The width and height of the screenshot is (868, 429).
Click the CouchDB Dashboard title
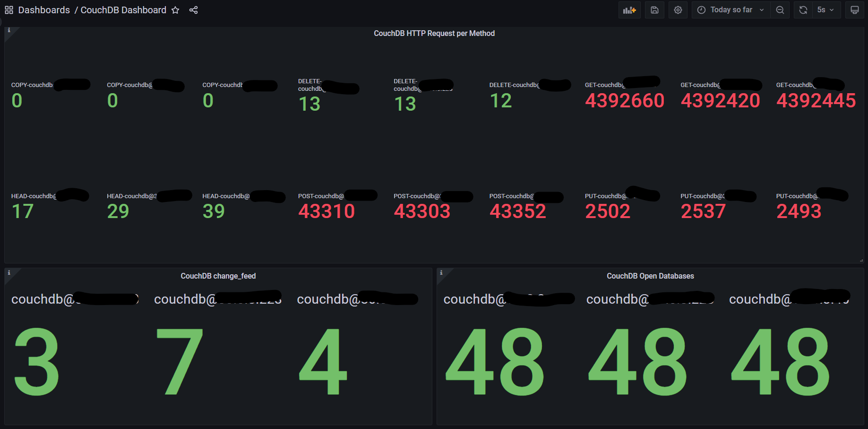123,10
